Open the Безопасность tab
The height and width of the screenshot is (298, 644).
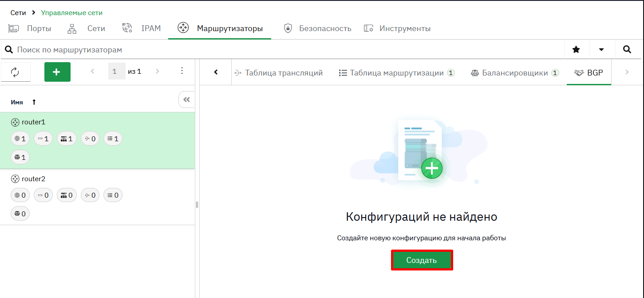[x=317, y=28]
